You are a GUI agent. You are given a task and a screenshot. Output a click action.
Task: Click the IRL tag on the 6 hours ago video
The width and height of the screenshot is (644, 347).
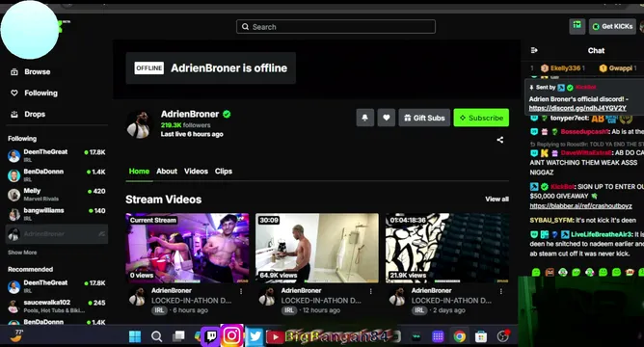click(159, 310)
